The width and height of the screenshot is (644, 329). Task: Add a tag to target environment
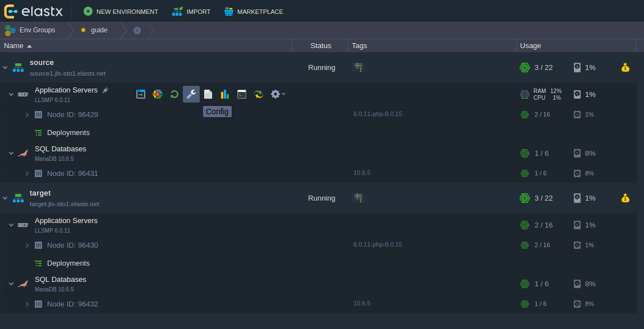[x=358, y=198]
